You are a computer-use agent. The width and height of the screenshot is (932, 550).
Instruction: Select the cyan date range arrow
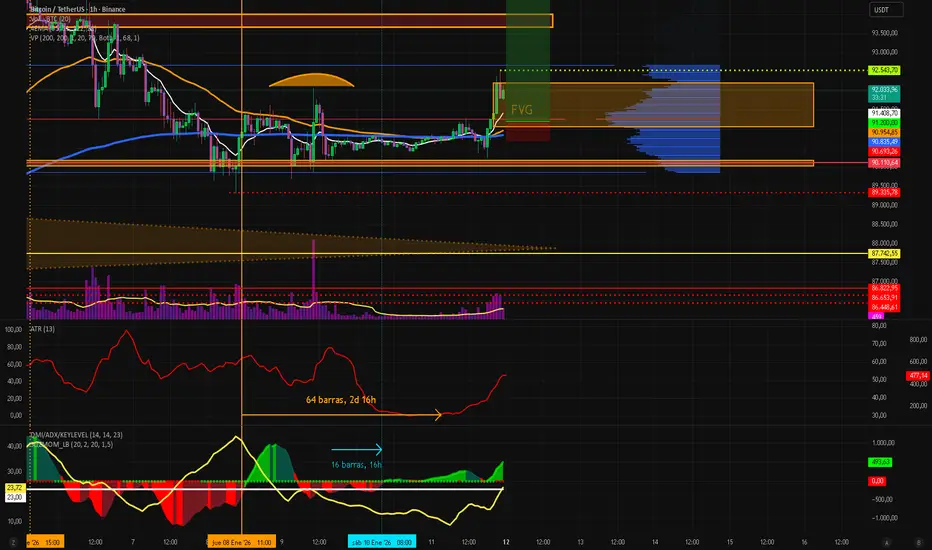coord(357,450)
